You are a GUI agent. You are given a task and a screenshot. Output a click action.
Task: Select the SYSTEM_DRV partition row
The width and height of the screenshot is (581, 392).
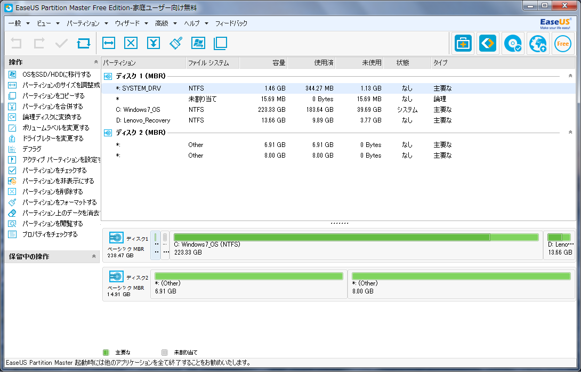click(x=338, y=88)
